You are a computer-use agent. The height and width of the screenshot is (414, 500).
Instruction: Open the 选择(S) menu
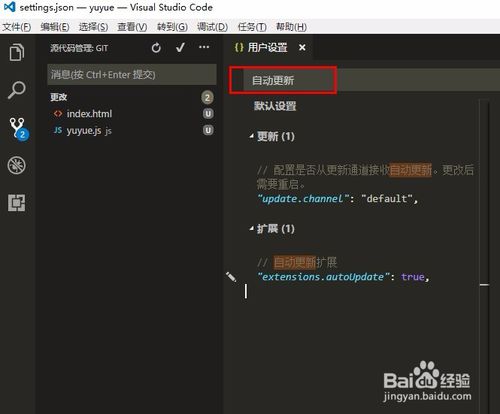click(x=93, y=27)
